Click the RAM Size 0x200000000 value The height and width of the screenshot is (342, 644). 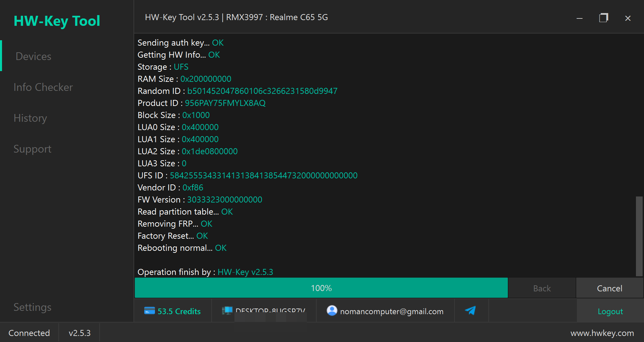[x=206, y=79]
